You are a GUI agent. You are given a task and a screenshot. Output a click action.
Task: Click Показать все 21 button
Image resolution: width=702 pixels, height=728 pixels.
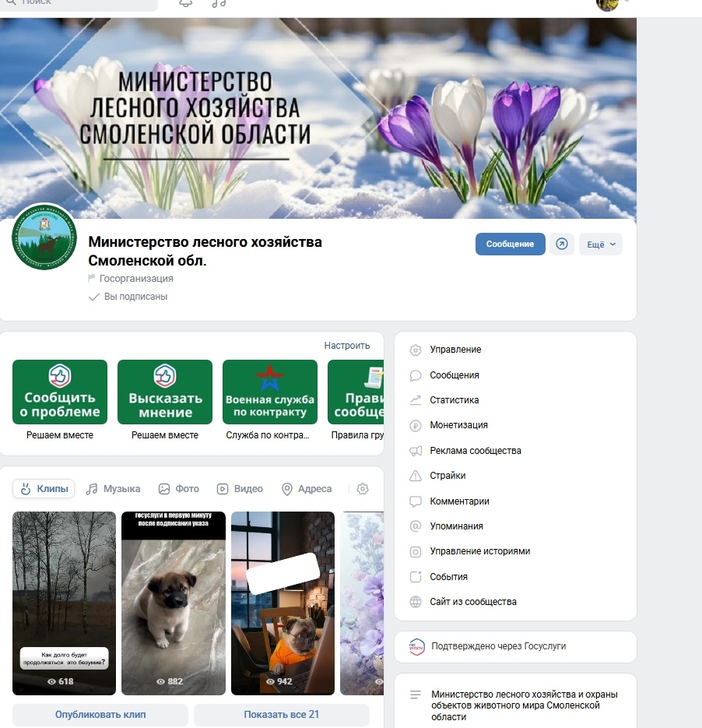(x=282, y=715)
